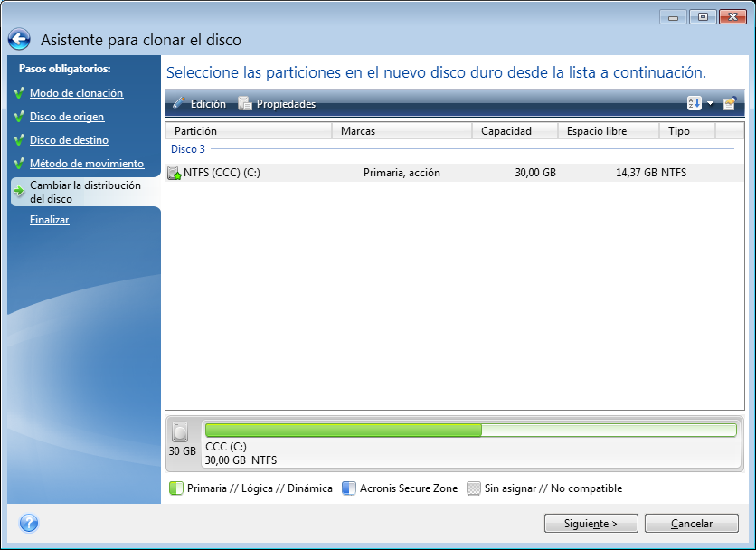Screen dimensions: 756x550
Task: Click the Cancelar button
Action: 692,524
